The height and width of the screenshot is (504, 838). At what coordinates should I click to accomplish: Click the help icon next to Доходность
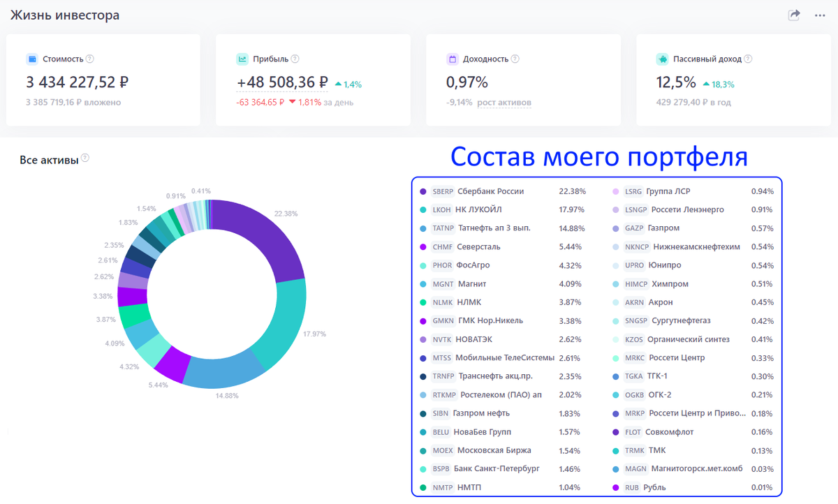point(515,59)
